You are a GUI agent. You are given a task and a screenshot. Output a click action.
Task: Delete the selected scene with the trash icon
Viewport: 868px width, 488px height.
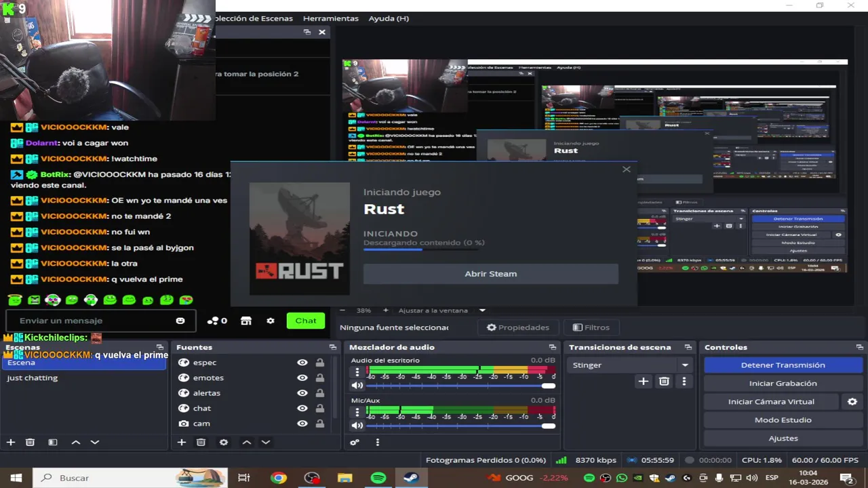coord(30,442)
